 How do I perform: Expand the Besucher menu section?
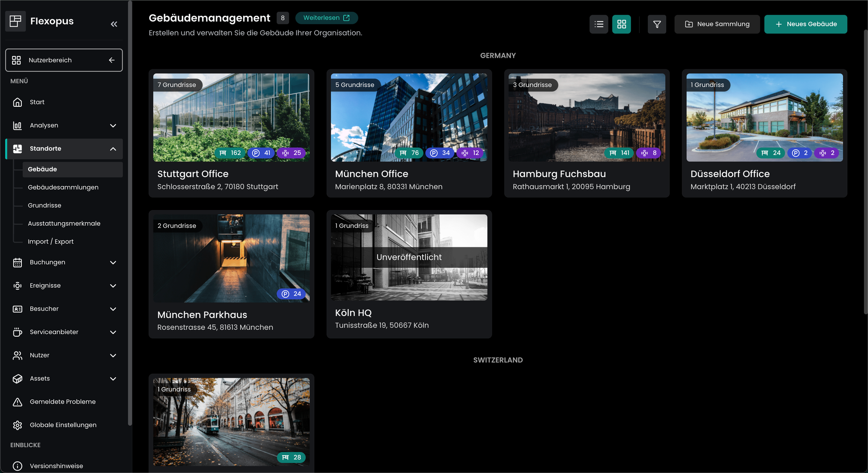pos(113,309)
